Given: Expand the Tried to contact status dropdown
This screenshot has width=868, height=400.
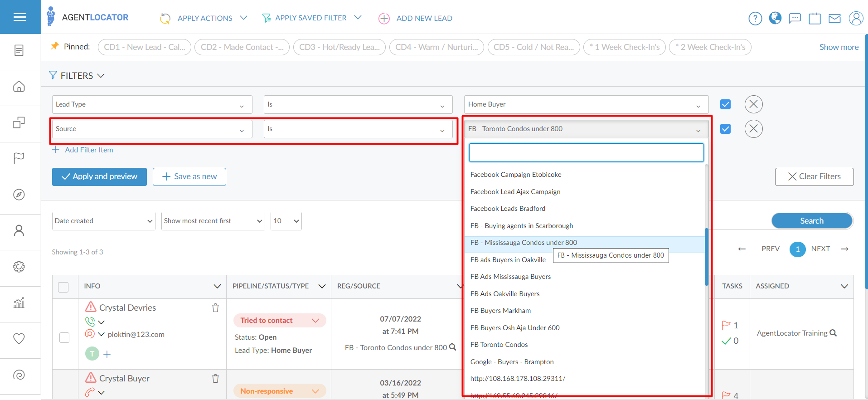Looking at the screenshot, I should [315, 321].
